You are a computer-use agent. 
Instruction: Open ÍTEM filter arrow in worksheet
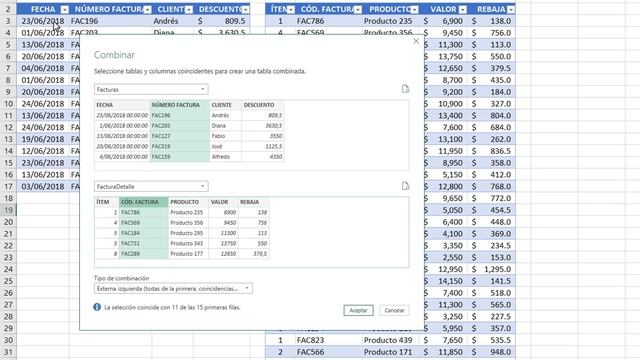tap(291, 9)
